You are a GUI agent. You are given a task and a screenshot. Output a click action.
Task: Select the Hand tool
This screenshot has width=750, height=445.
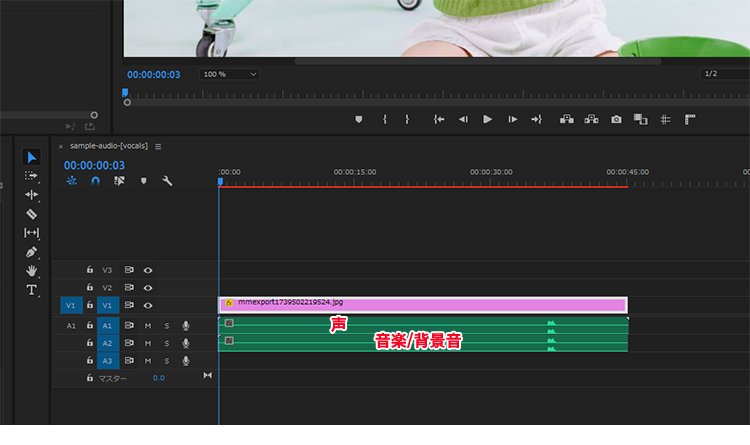point(31,271)
